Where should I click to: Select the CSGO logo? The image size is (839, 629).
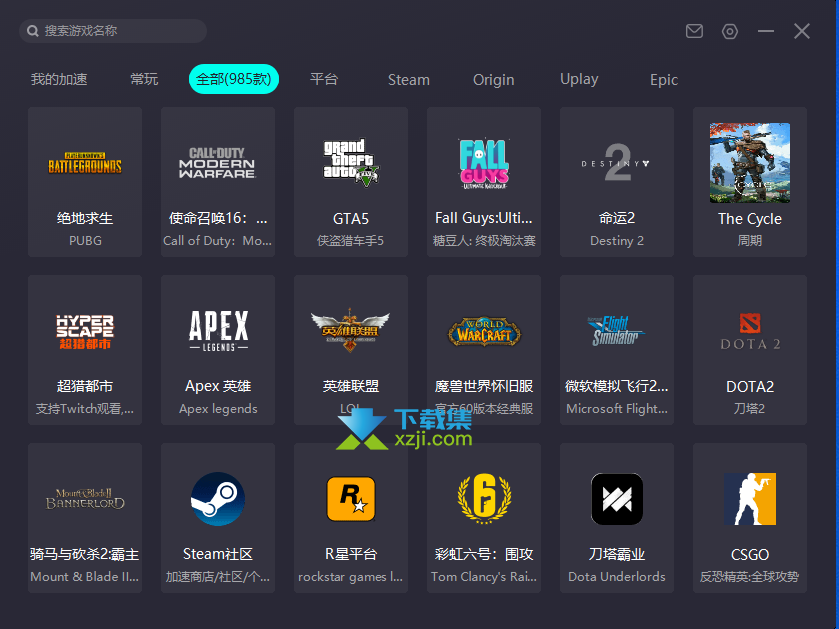tap(750, 499)
